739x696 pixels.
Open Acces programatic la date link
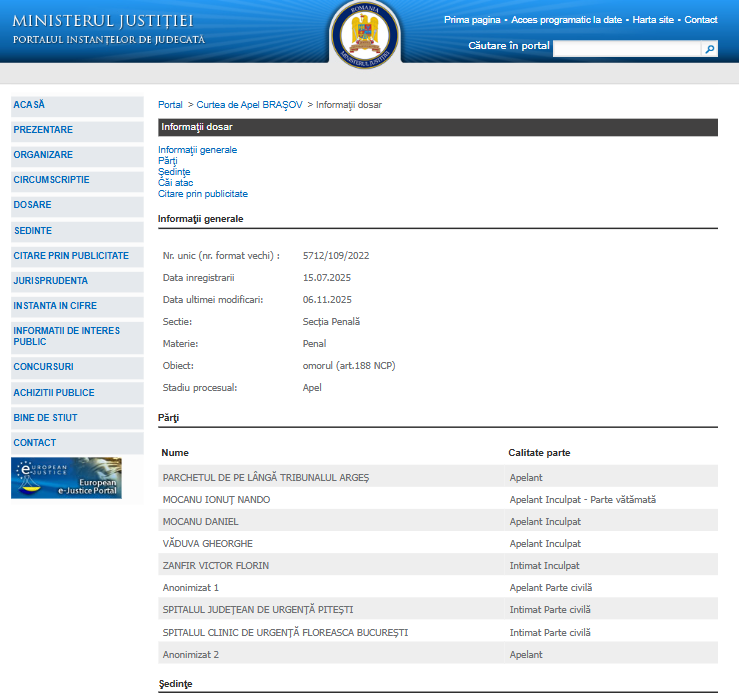(x=567, y=20)
